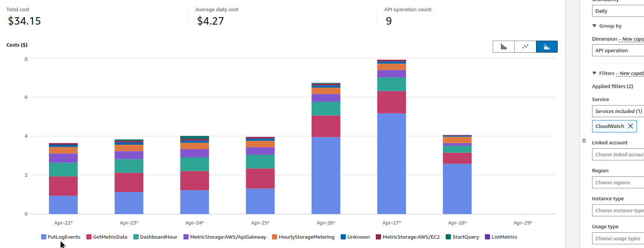Toggle GetMetricData legend swatch

(x=89, y=237)
